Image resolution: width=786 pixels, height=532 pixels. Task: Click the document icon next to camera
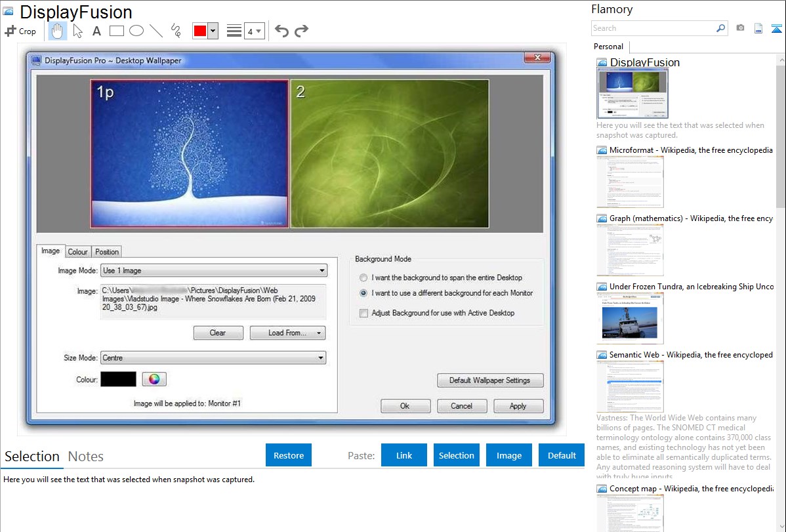pos(758,28)
